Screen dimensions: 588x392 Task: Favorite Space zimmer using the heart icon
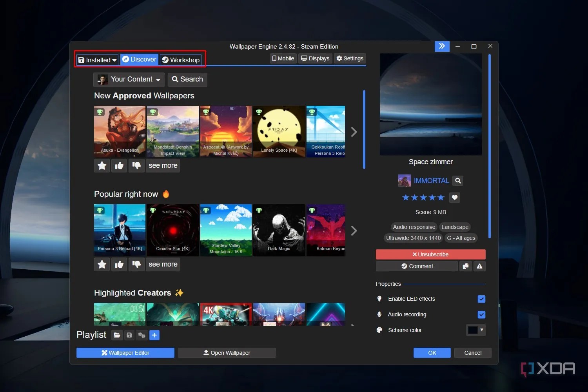[454, 197]
